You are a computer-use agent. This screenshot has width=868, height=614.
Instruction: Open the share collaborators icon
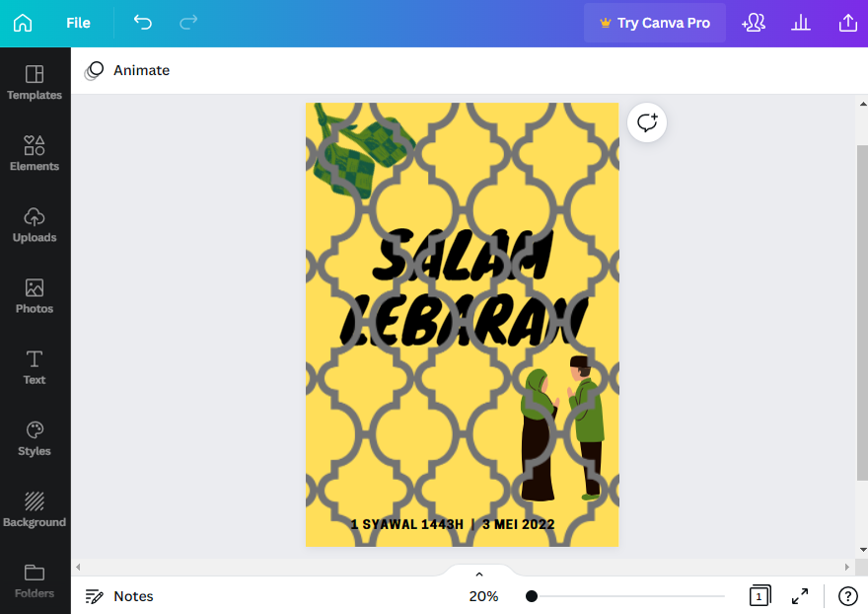tap(754, 23)
